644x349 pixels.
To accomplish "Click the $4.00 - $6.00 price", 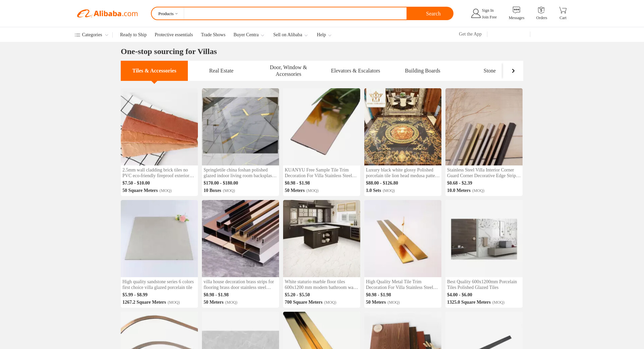I will pos(460,295).
